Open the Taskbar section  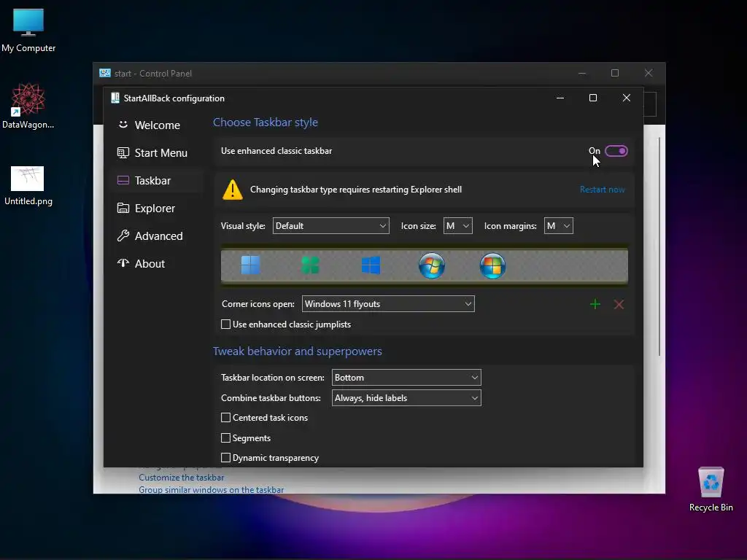click(x=158, y=181)
